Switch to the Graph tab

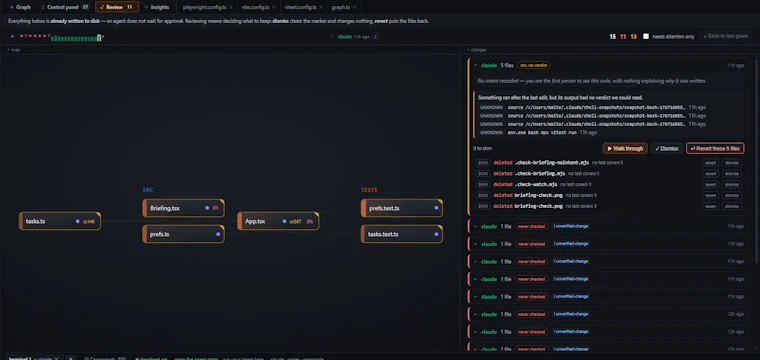tap(20, 7)
